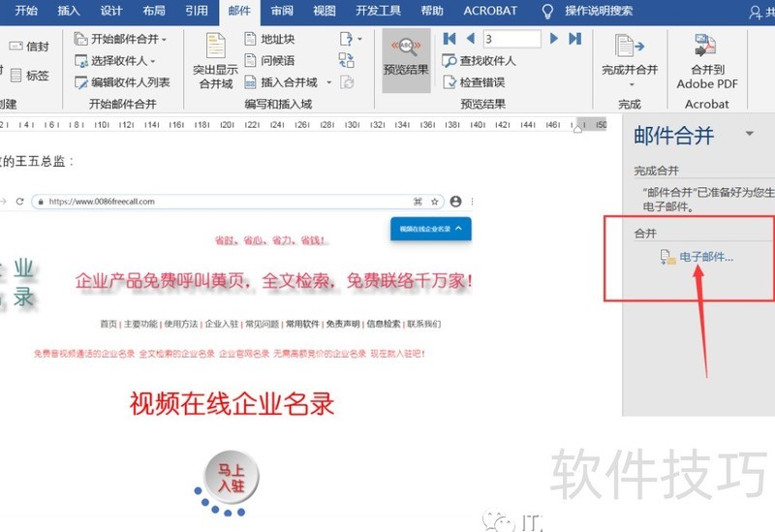Click the right indent marker on ruler

coord(577,129)
